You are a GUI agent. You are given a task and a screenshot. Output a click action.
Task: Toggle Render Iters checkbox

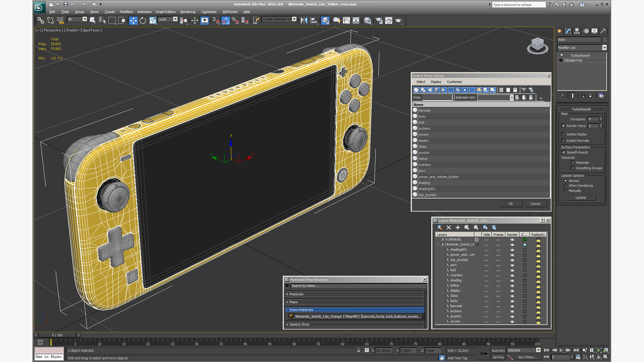tap(563, 126)
